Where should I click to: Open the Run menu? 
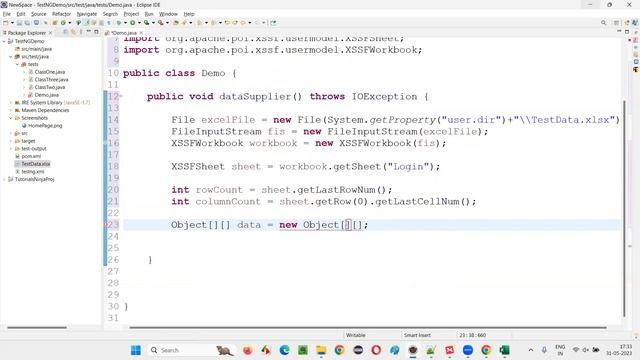click(x=149, y=14)
